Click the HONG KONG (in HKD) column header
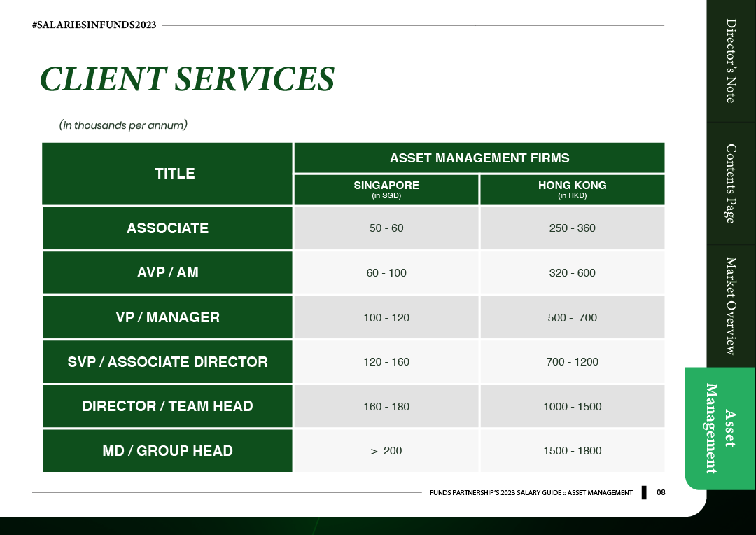 (573, 190)
